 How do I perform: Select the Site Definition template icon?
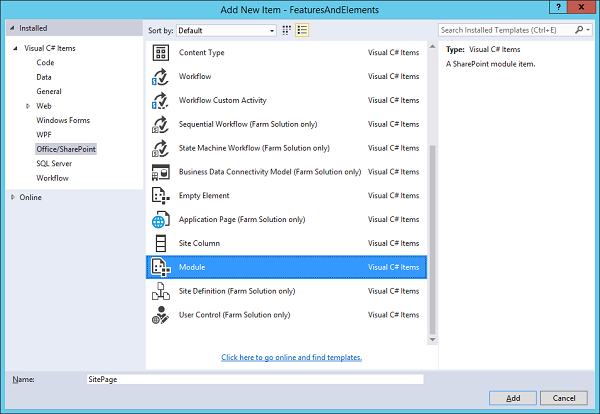click(x=160, y=292)
